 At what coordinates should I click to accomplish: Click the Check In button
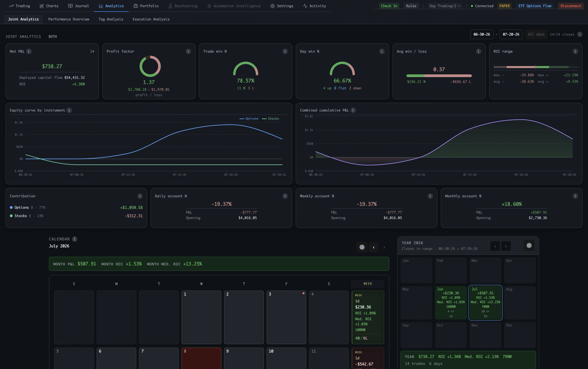click(389, 6)
